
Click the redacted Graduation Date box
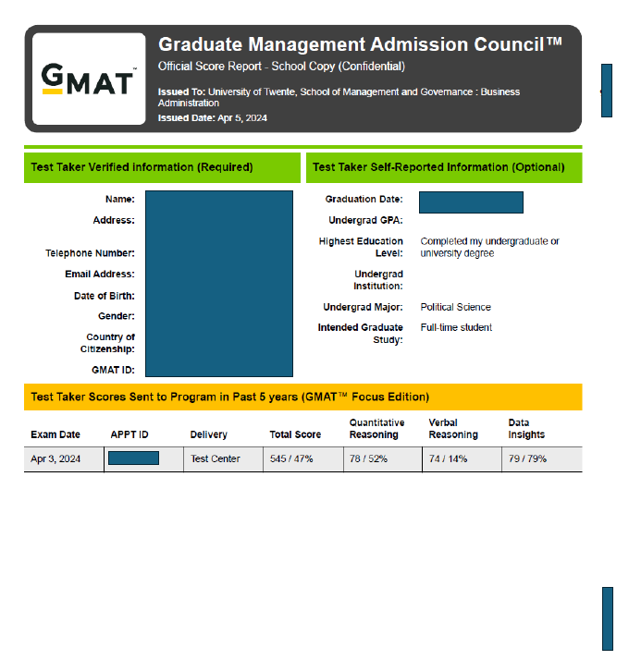tap(471, 202)
